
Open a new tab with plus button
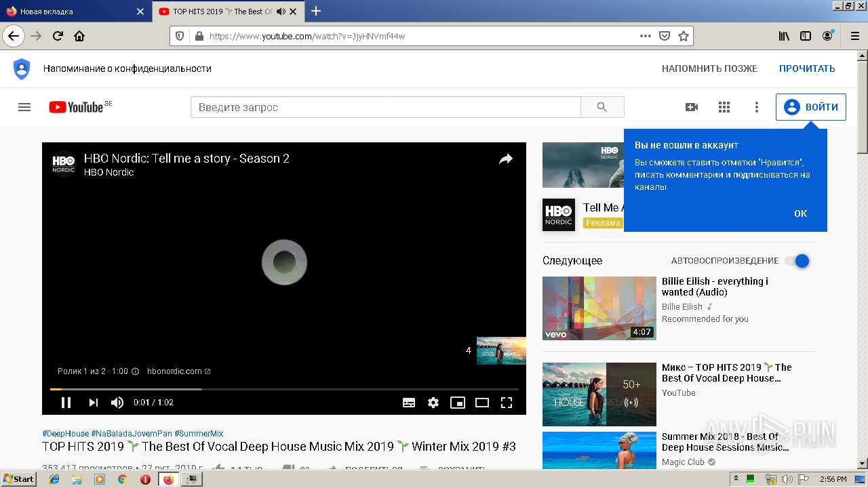coord(316,11)
